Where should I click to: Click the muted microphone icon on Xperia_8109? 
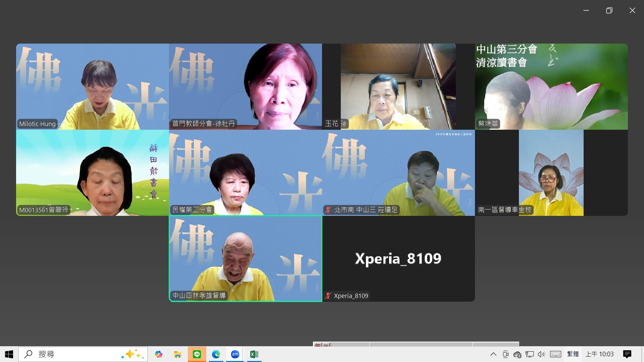(x=328, y=296)
